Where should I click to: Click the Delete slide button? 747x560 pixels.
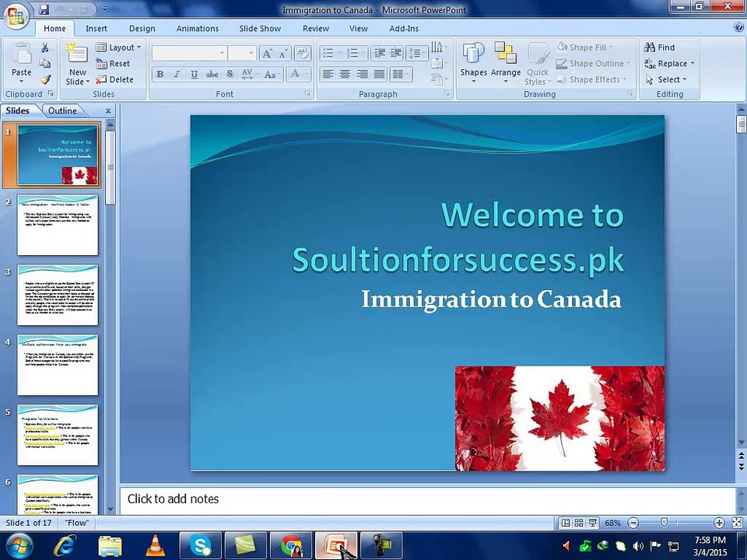[x=115, y=79]
